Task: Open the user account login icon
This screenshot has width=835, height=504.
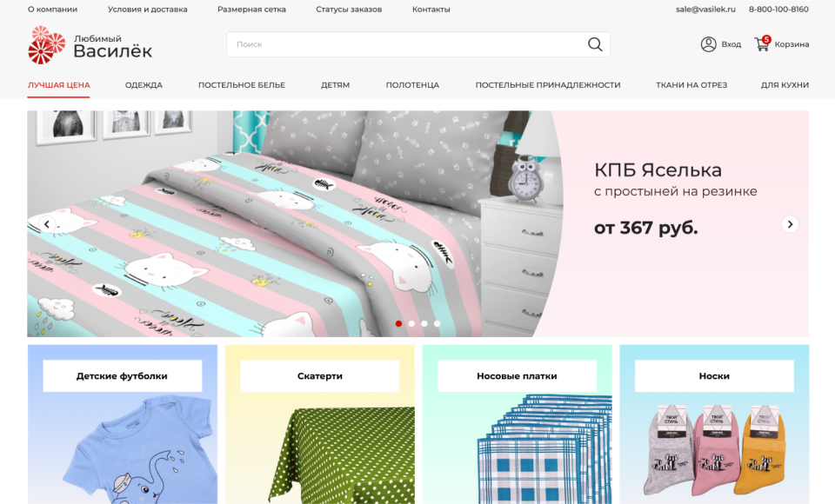Action: pos(708,44)
